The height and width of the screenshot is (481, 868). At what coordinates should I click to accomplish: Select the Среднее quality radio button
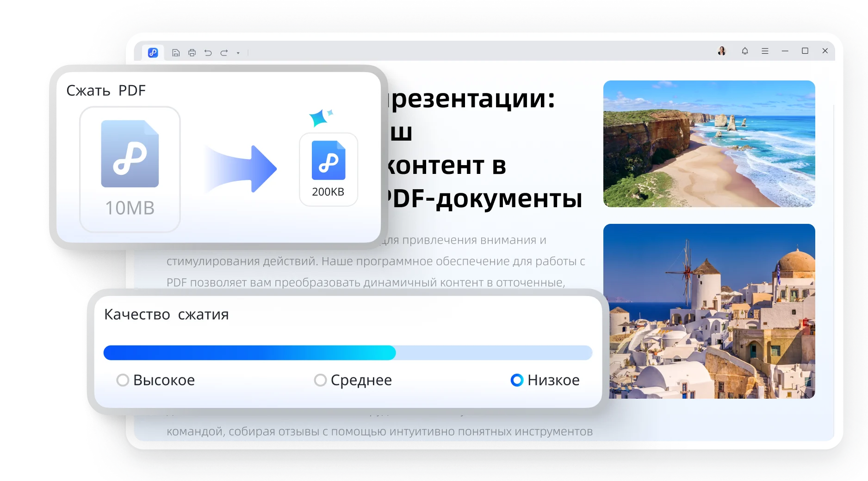click(x=320, y=381)
